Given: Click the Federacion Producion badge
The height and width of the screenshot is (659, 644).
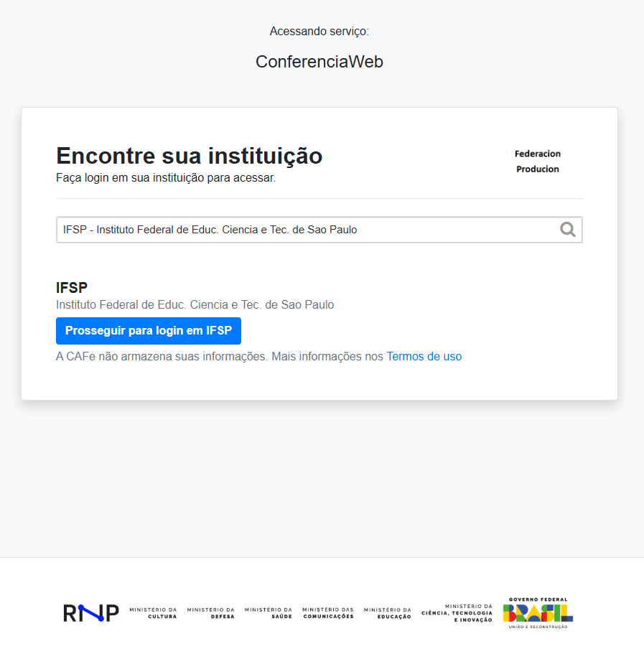Looking at the screenshot, I should coord(538,162).
